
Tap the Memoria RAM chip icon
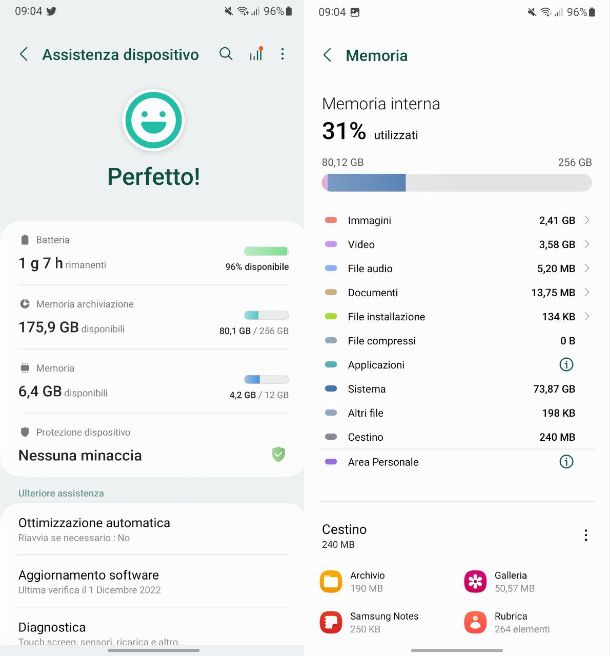point(25,368)
